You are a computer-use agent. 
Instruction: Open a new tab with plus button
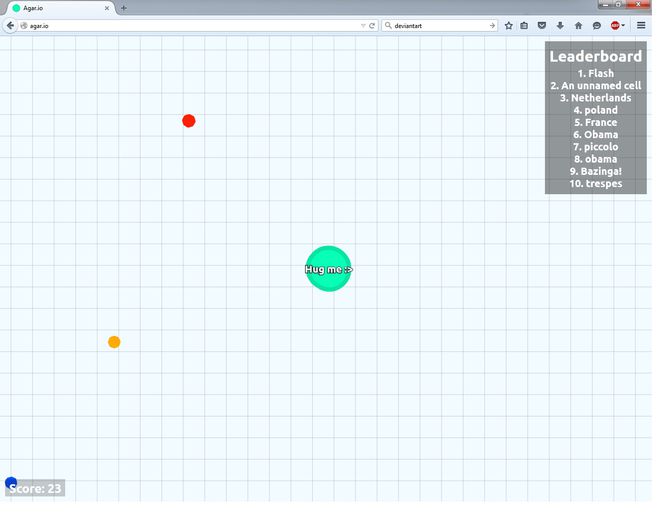pyautogui.click(x=124, y=8)
